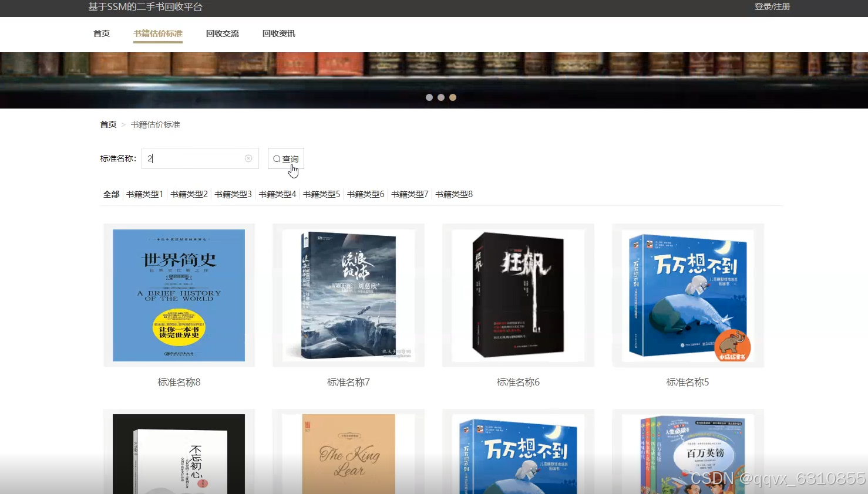The image size is (868, 494).
Task: Select the second carousel dot
Action: click(x=441, y=97)
